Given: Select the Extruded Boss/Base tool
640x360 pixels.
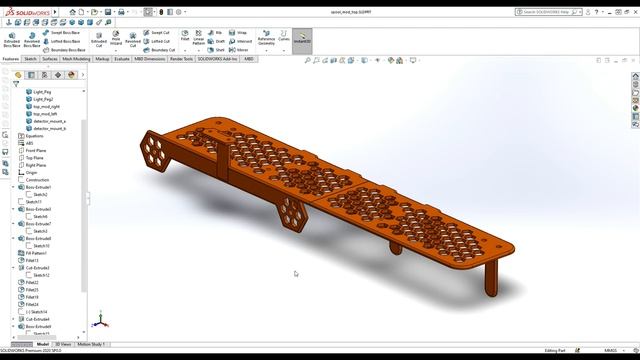Looking at the screenshot, I should point(12,40).
